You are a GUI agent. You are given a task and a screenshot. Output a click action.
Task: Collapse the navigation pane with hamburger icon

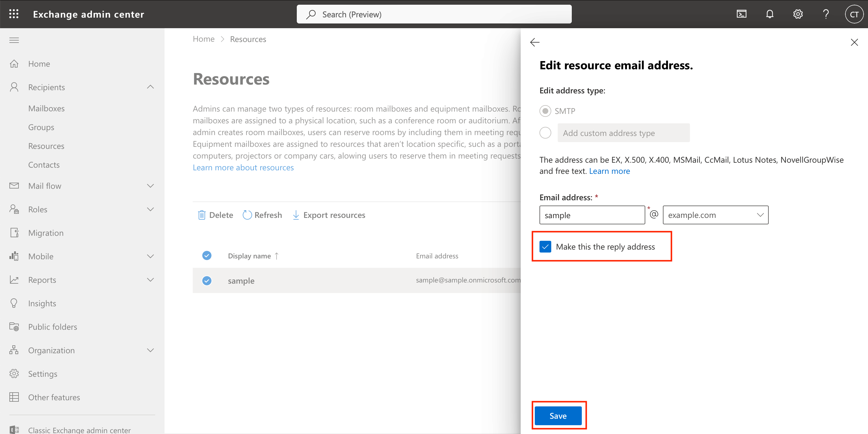[14, 40]
